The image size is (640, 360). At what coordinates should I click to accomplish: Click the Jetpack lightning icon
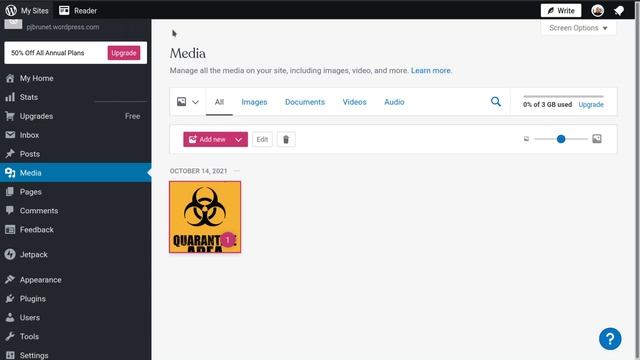coord(10,254)
